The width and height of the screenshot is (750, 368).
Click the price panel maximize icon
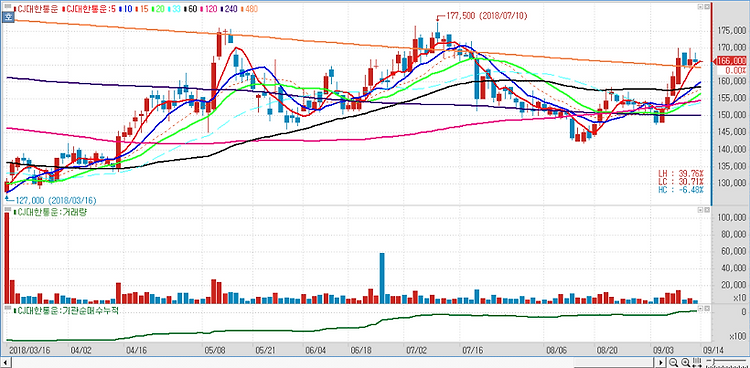[700, 7]
